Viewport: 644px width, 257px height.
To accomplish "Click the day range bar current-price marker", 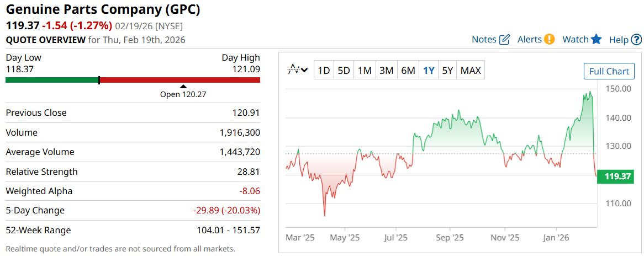I will [x=99, y=80].
